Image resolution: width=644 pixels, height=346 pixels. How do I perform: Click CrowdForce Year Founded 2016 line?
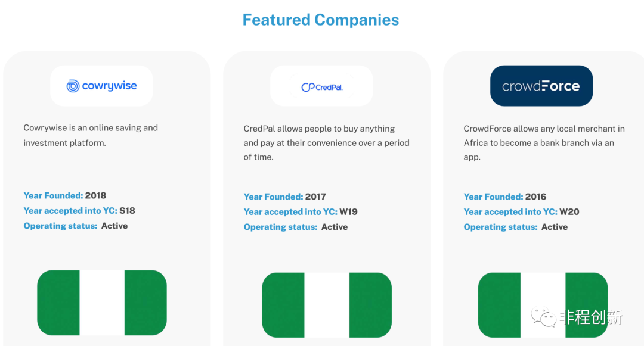505,197
